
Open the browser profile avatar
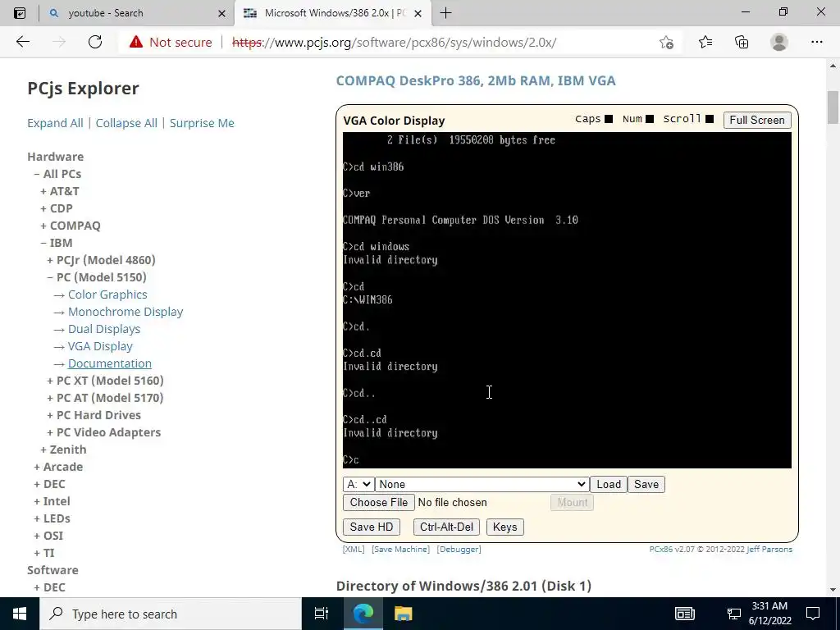[x=779, y=42]
